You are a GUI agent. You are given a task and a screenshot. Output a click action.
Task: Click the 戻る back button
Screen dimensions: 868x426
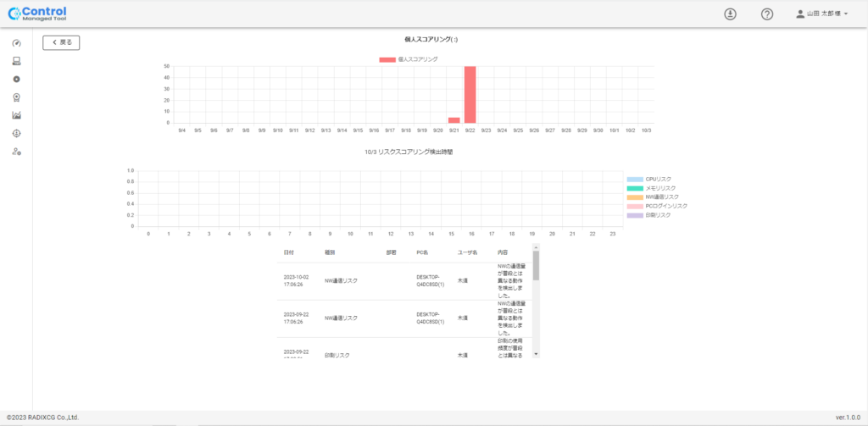click(61, 42)
